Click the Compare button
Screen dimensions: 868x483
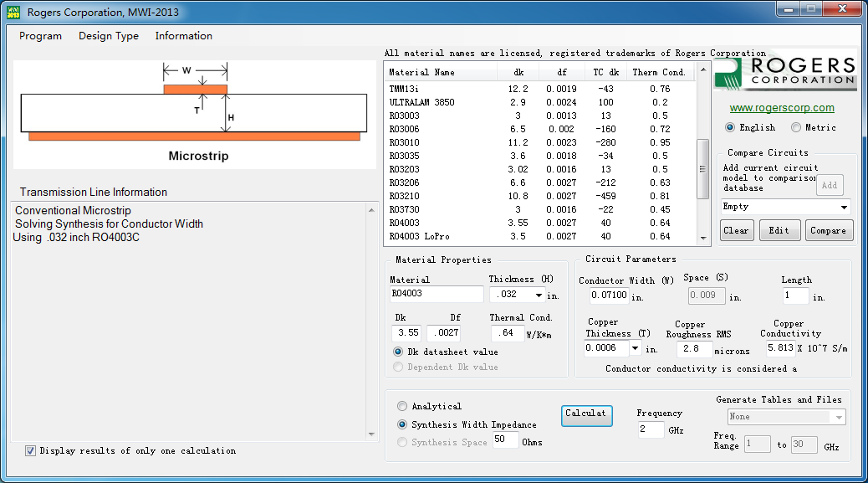[828, 230]
